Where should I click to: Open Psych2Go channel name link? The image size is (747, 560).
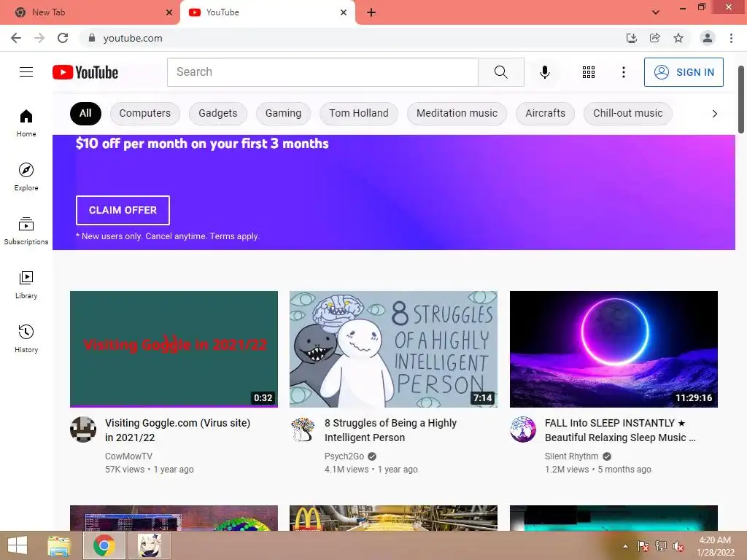click(344, 456)
